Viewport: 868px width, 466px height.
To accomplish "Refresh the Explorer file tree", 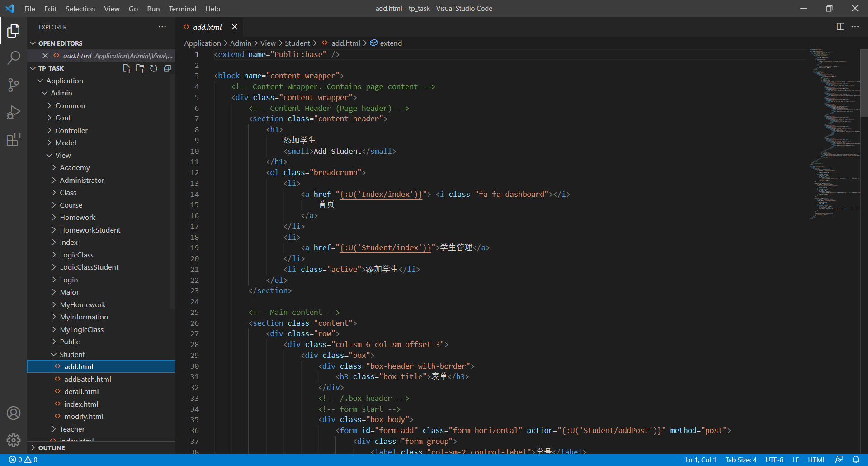I will [154, 68].
